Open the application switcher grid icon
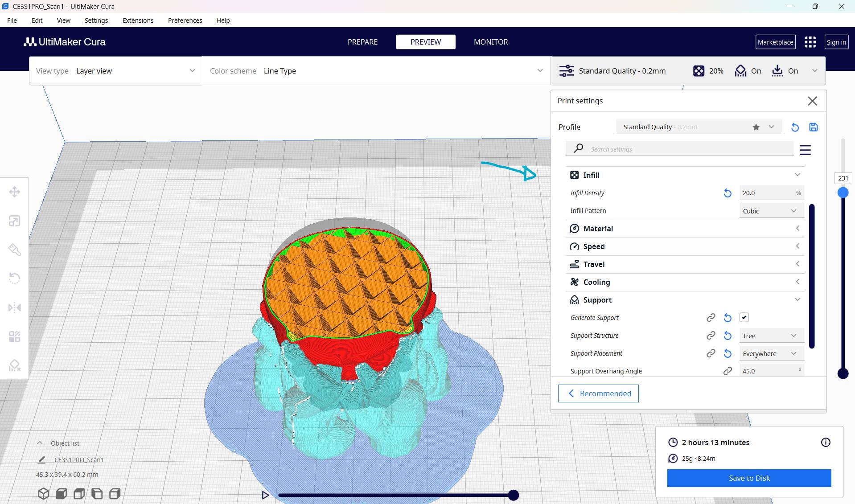 pyautogui.click(x=810, y=42)
